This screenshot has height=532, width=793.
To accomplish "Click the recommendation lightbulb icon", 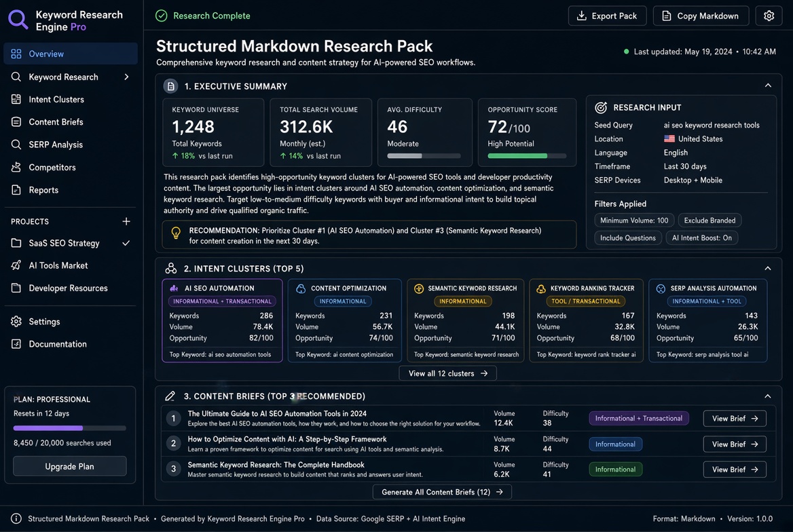I will click(176, 233).
